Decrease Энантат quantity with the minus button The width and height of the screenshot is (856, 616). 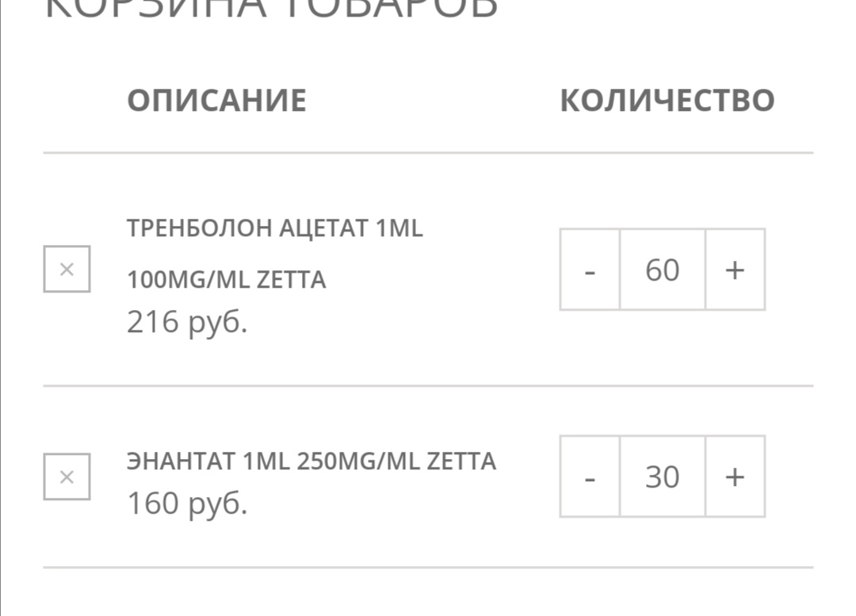(x=590, y=476)
